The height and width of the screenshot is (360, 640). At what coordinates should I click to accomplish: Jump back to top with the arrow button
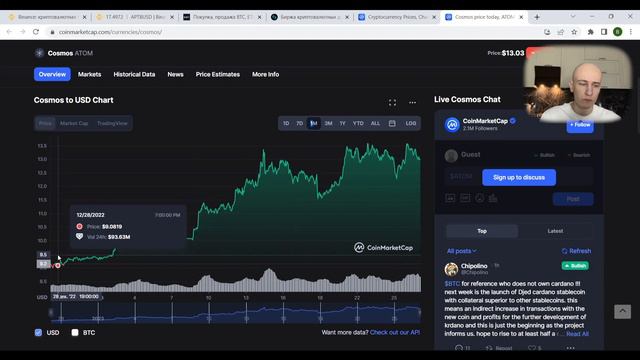(x=622, y=311)
